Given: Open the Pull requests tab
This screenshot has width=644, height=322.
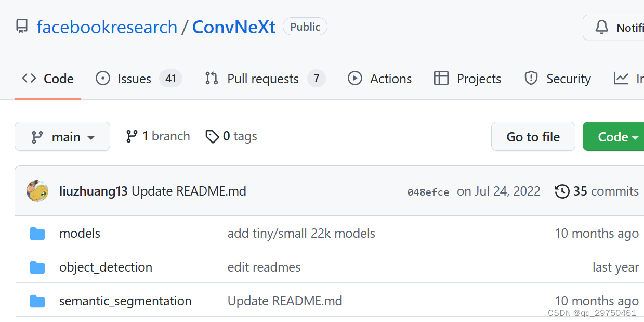Looking at the screenshot, I should click(x=265, y=79).
